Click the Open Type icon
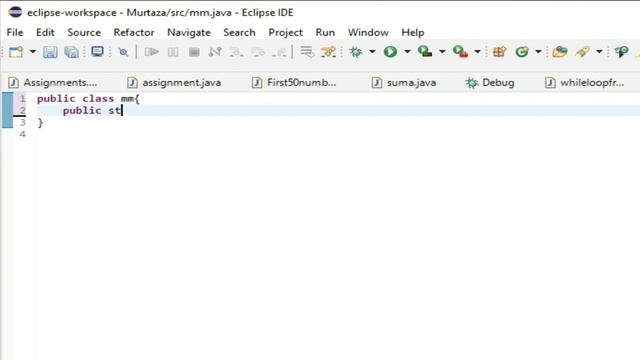The width and height of the screenshot is (640, 360). 560,52
